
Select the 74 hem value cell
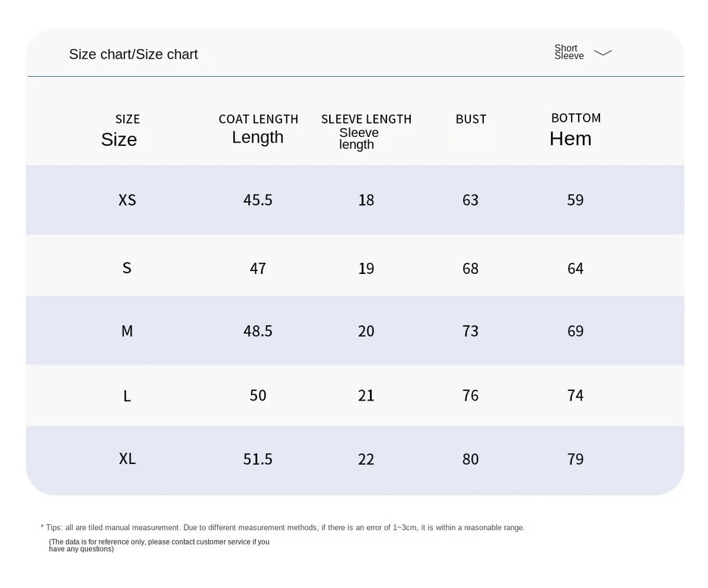click(x=575, y=396)
